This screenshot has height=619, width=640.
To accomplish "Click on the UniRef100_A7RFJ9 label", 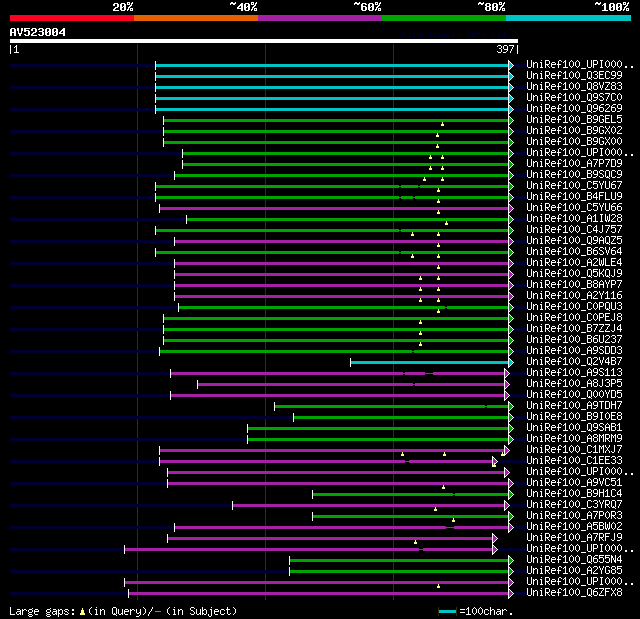I will tap(574, 538).
